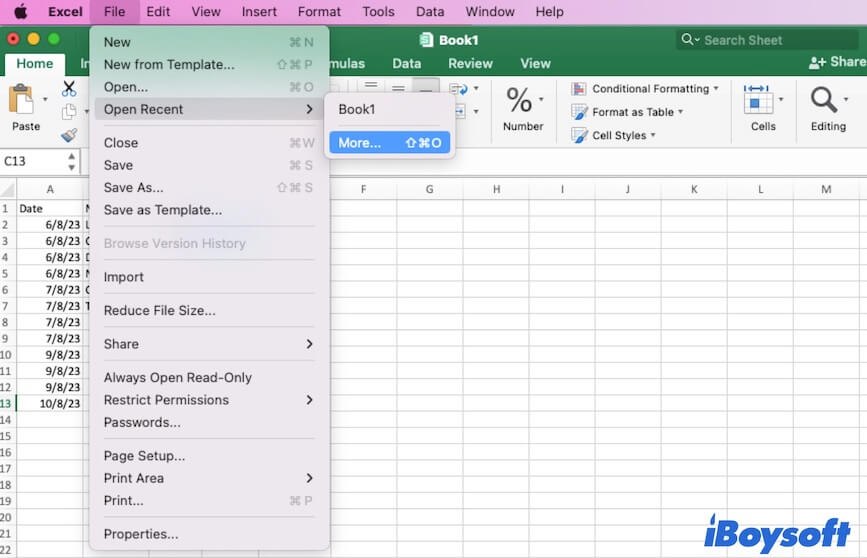Viewport: 867px width, 558px height.
Task: Click the Paste clipboard icon
Action: 21,100
